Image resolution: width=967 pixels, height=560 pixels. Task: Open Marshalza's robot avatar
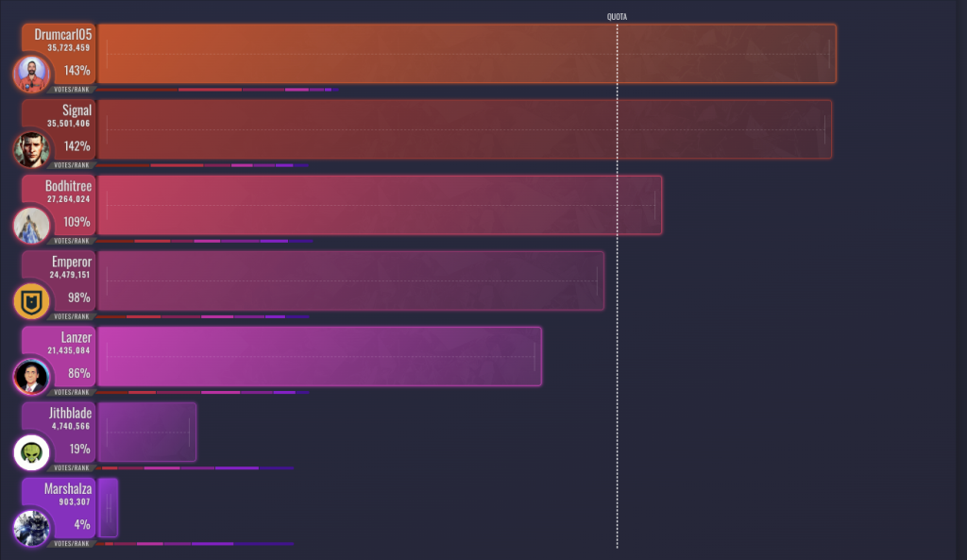(30, 528)
